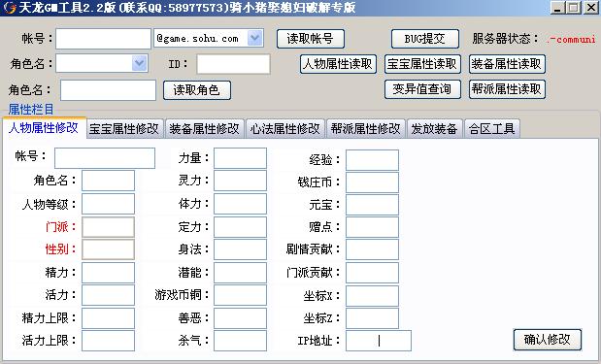Open the 心法属性修改 tab
The image size is (601, 364).
tap(285, 129)
